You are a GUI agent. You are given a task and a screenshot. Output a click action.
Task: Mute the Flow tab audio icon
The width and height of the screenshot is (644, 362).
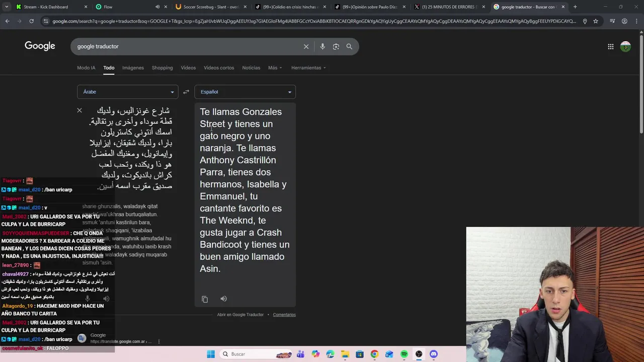157,7
